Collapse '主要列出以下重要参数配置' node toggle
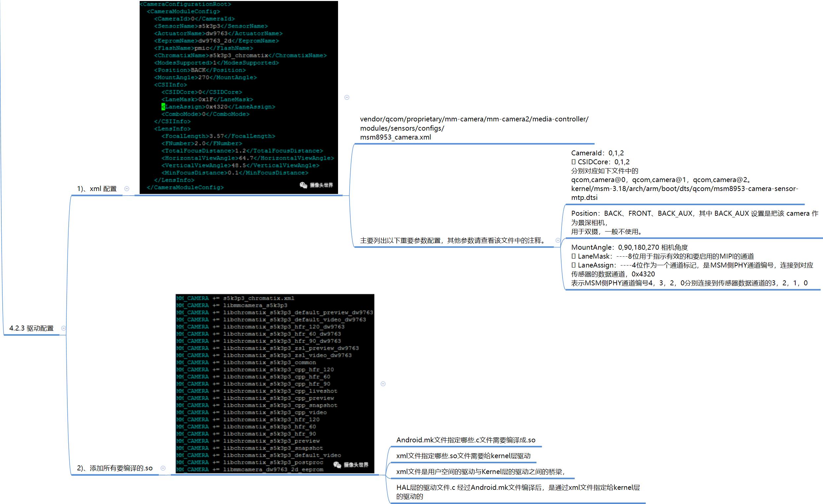 coord(558,240)
